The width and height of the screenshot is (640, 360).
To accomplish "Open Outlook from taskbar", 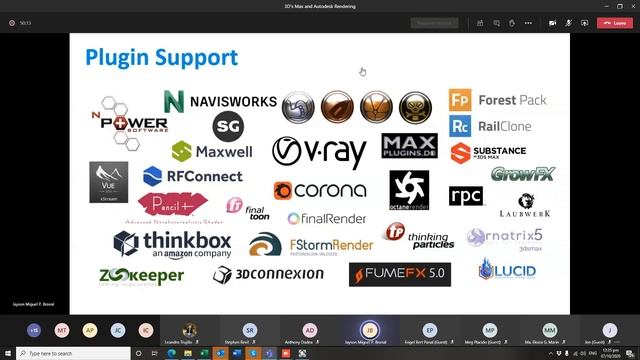I will 220,353.
